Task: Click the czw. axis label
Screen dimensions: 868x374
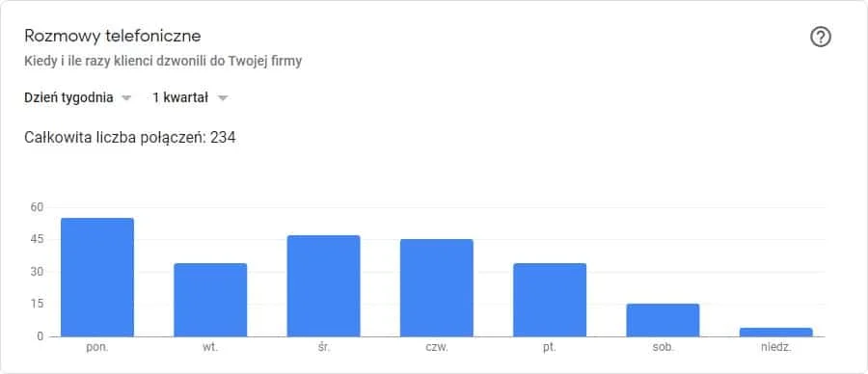Action: [437, 349]
